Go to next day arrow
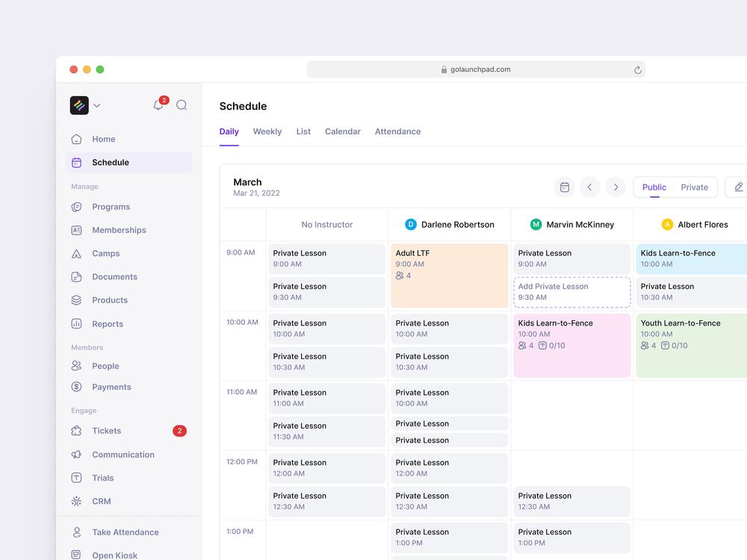The width and height of the screenshot is (747, 560). [616, 187]
